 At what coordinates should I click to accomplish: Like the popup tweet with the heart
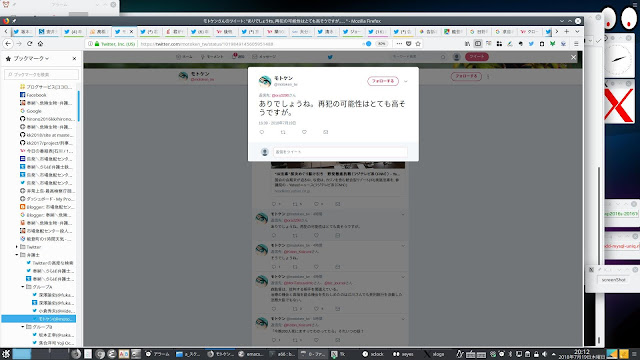304,132
